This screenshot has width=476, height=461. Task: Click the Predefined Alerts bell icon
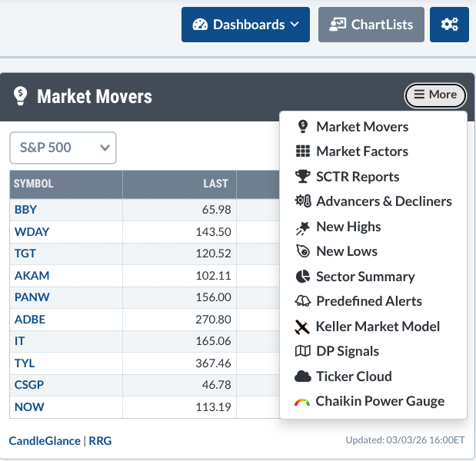coord(303,301)
